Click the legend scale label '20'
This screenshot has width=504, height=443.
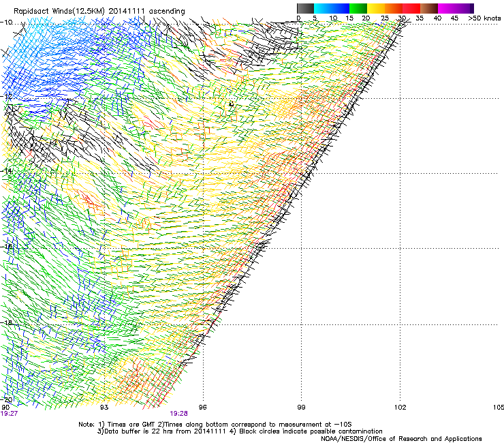point(366,18)
